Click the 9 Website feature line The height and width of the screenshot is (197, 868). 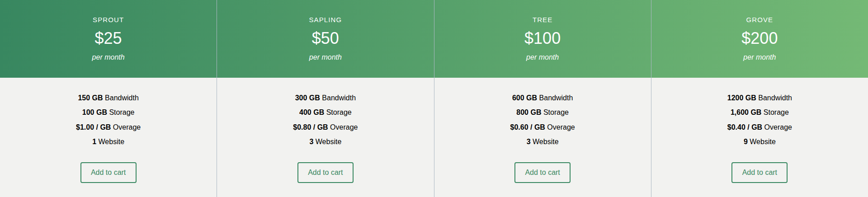pos(759,141)
